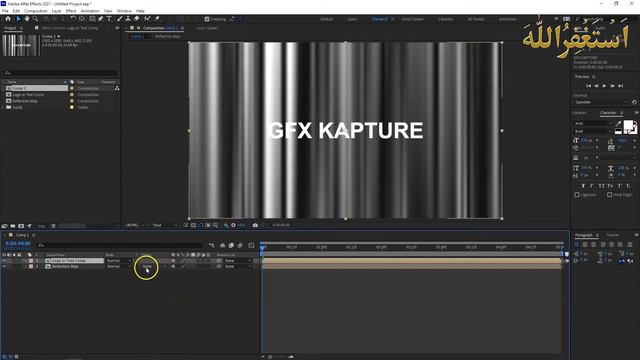
Task: Click the eyedropper in Character panel
Action: tap(618, 123)
